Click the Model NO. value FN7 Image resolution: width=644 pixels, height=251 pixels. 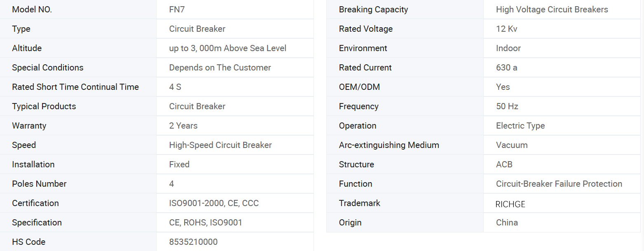point(177,9)
